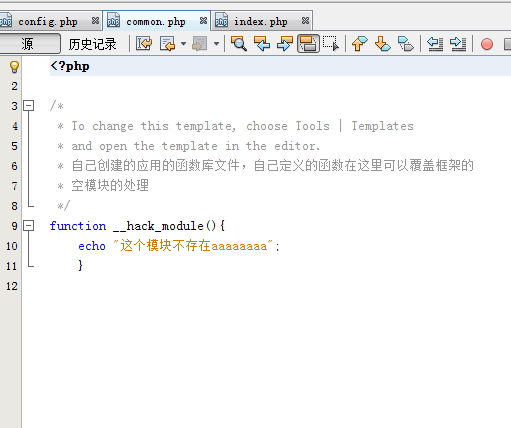Click the Previous Bookmark up-arrow icon
The image size is (511, 428).
[x=360, y=44]
